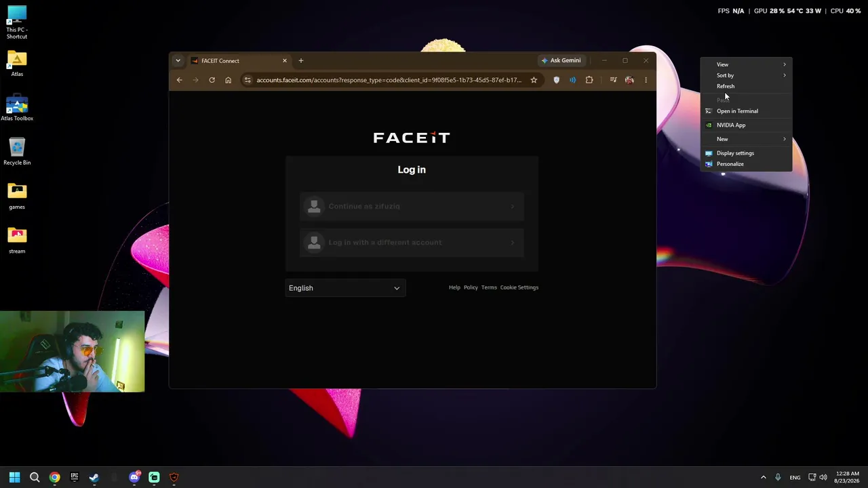The image size is (868, 488).
Task: Open the green Streamlabs taskbar app
Action: coord(154,477)
